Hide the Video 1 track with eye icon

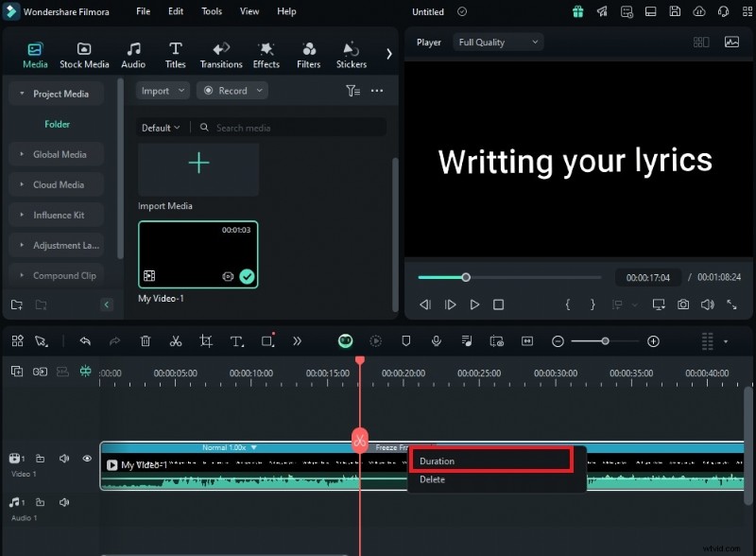coord(87,459)
